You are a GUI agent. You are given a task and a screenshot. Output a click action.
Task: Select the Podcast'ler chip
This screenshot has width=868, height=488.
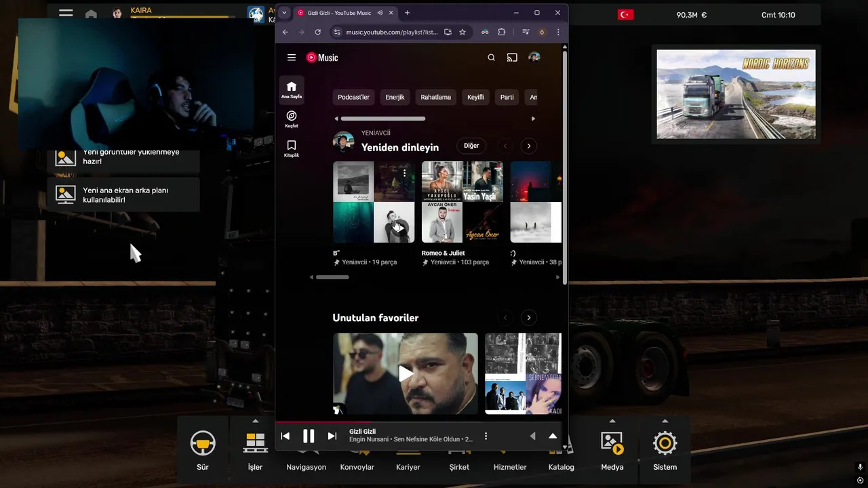pyautogui.click(x=353, y=97)
